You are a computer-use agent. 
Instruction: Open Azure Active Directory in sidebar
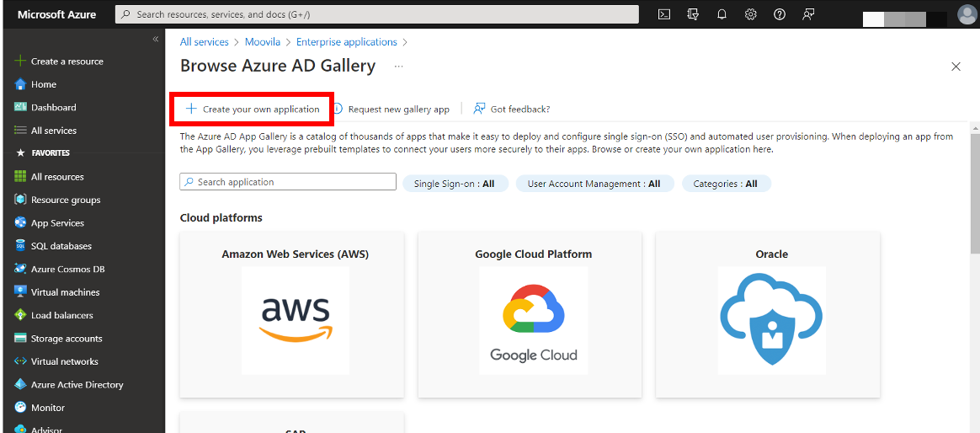77,385
